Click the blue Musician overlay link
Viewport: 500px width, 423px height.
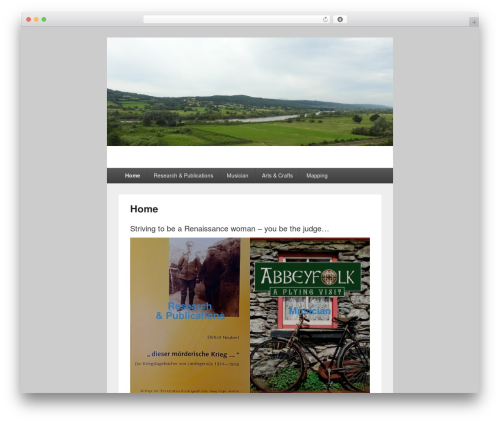310,311
